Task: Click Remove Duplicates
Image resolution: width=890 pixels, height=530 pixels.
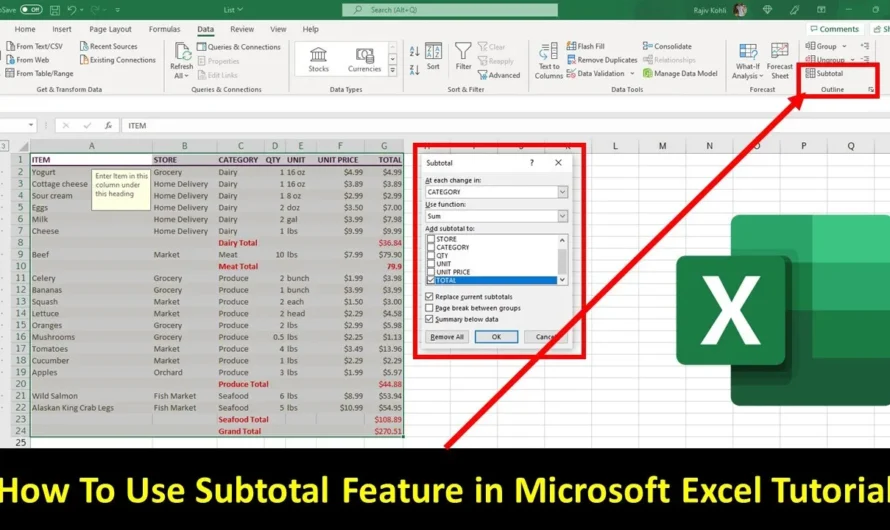Action: 602,60
